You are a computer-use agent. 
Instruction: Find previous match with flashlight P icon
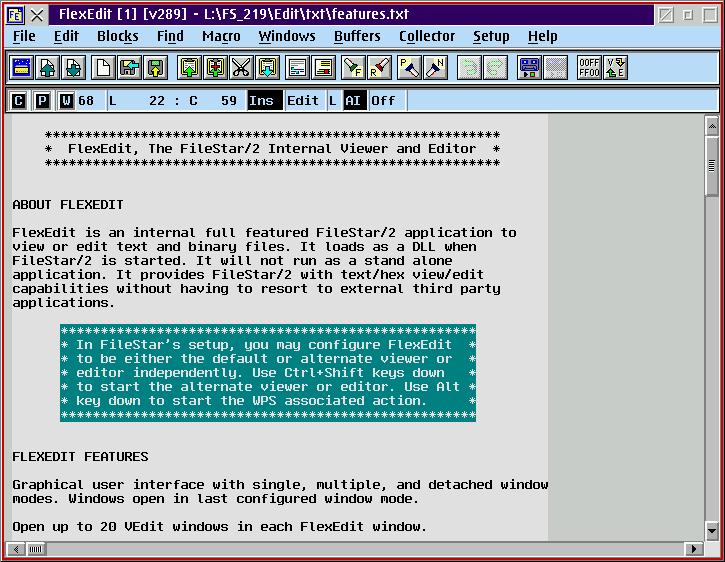coord(409,68)
